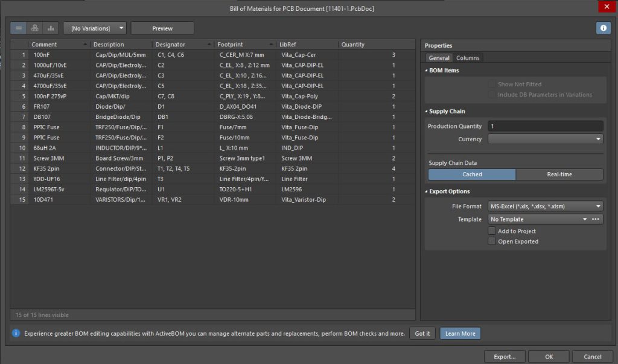Switch supply chain data to Real-time

[x=559, y=174]
